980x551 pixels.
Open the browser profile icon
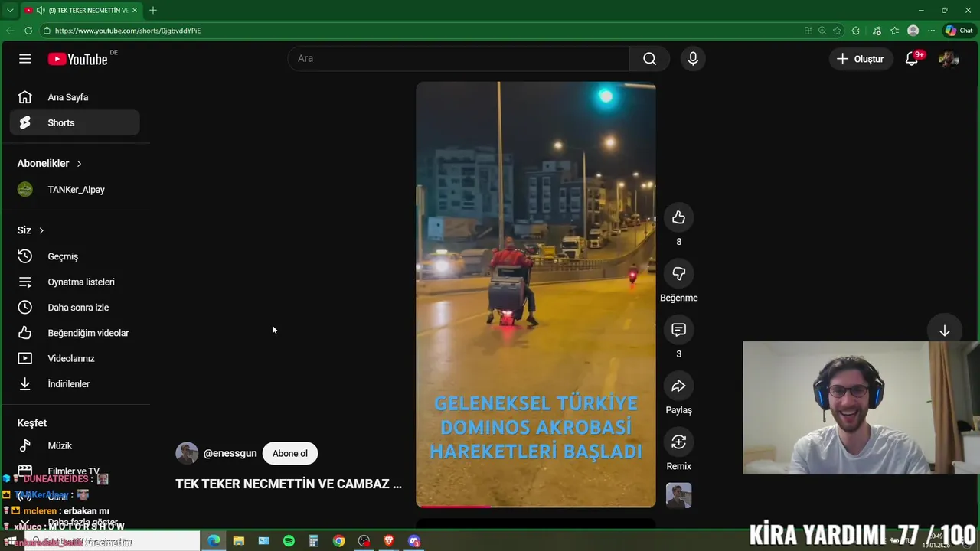coord(913,31)
